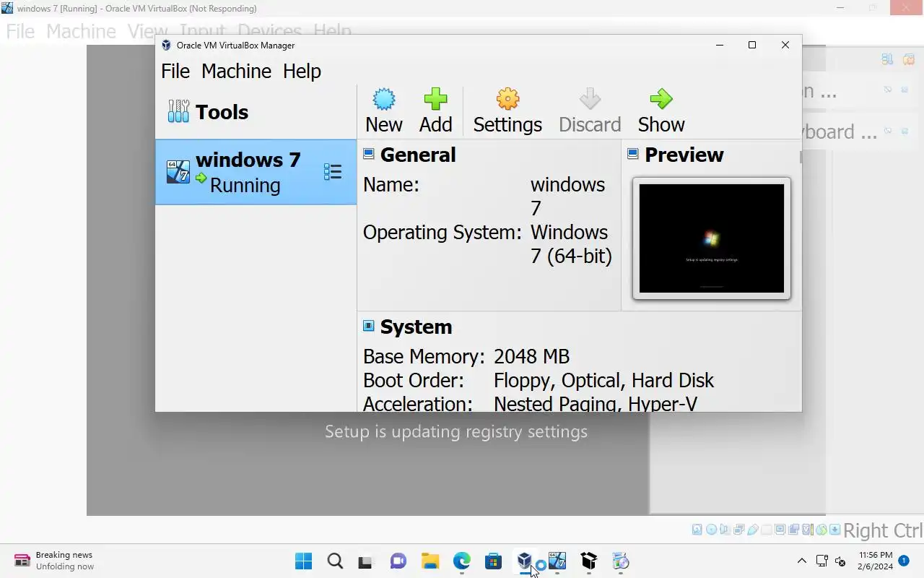Collapse the Preview section via its header icon

633,154
